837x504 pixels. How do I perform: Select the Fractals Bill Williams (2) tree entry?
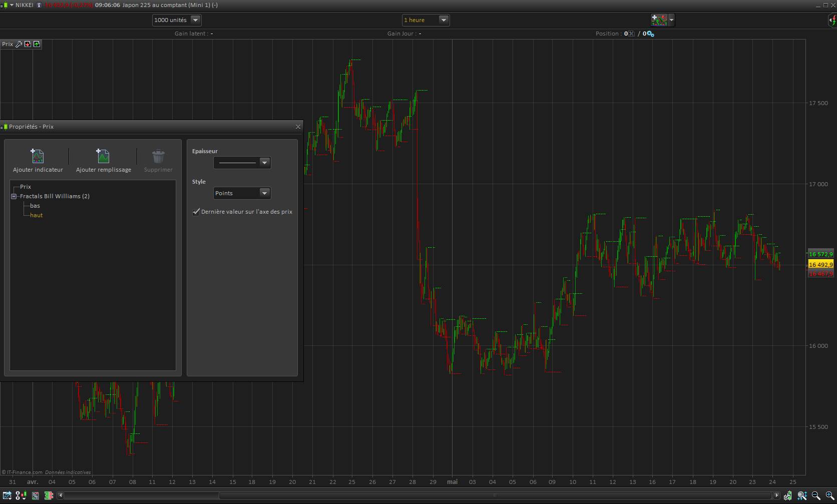click(55, 196)
